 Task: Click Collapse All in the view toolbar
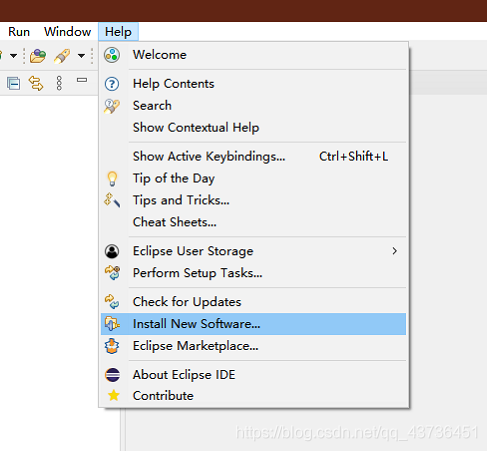[x=13, y=83]
